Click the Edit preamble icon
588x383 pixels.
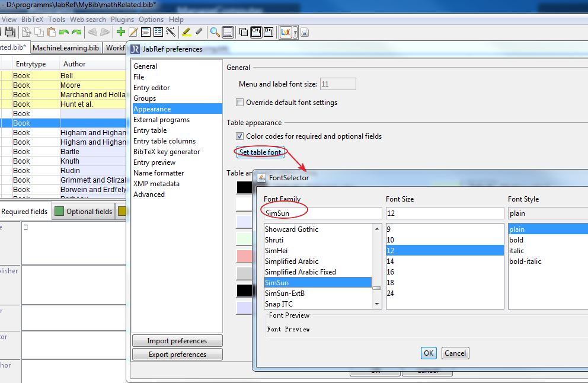(146, 32)
